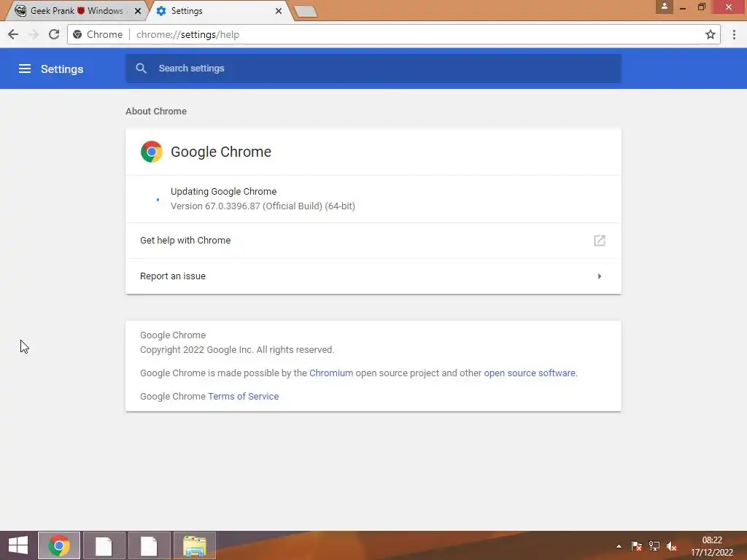Open File Explorer from the taskbar
The image size is (747, 560).
point(195,545)
